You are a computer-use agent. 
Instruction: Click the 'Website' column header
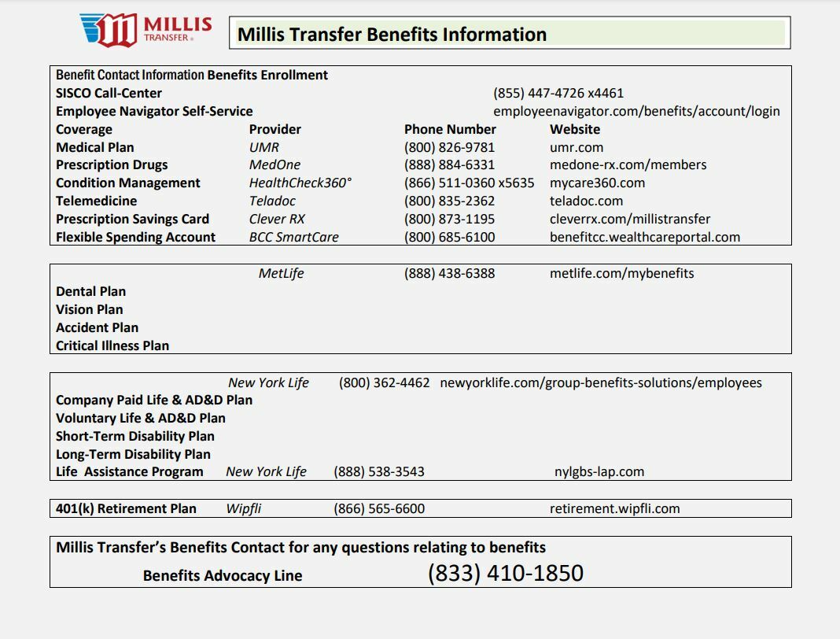coord(575,129)
